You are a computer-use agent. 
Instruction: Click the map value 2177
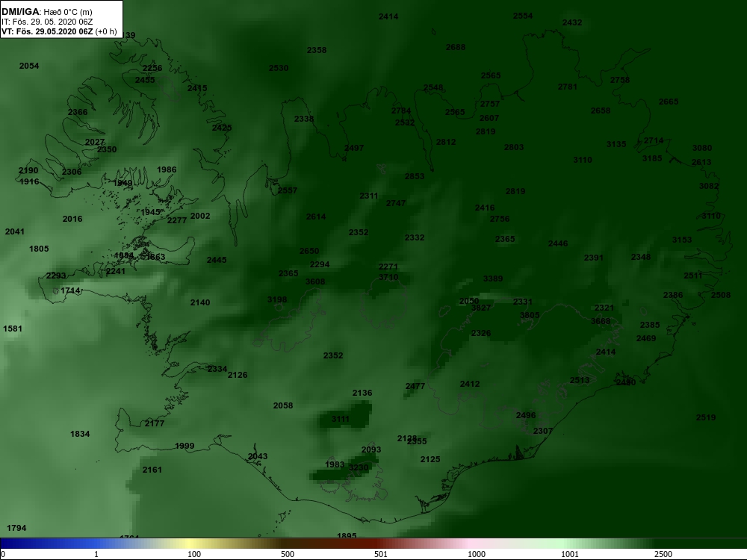pyautogui.click(x=155, y=423)
